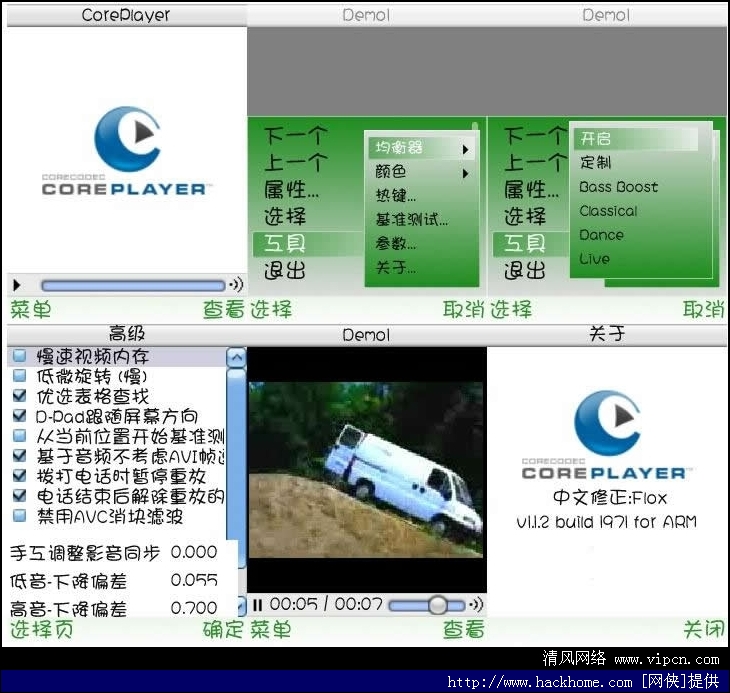The height and width of the screenshot is (693, 730).
Task: Pause the Demo1 video at 00:05
Action: 257,605
